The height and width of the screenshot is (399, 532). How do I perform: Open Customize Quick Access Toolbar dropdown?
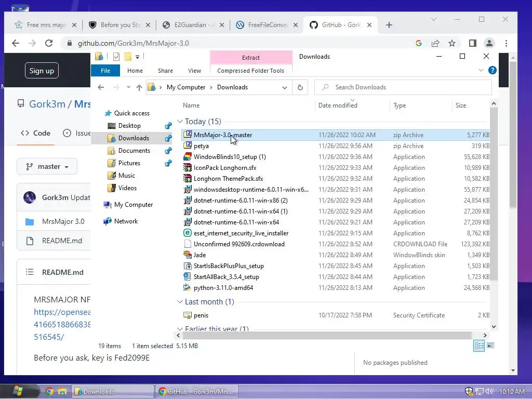click(x=137, y=57)
